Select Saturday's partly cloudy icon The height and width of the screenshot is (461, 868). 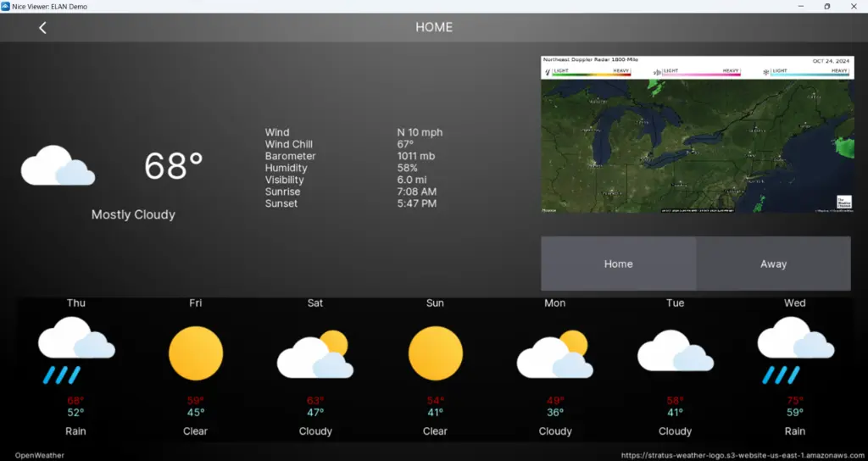tap(315, 354)
